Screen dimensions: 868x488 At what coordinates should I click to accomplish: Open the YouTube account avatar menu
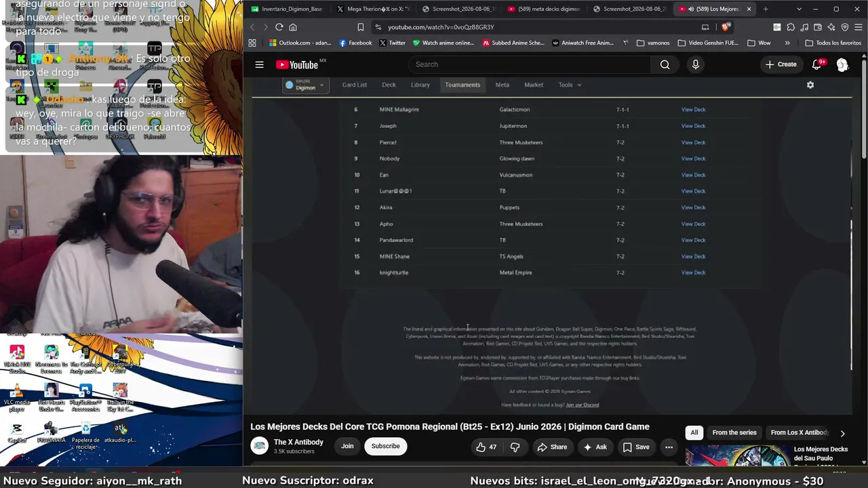tap(842, 64)
